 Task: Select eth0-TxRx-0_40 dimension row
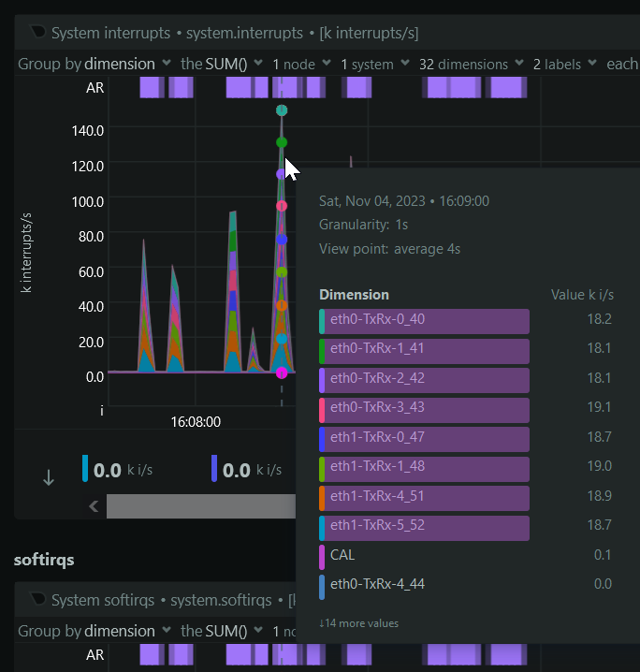pos(467,321)
